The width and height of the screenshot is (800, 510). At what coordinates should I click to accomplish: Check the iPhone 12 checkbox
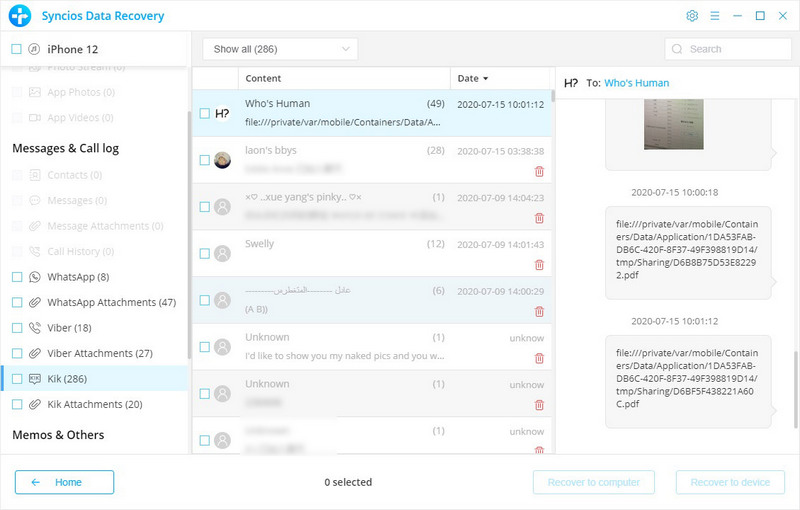(16, 49)
